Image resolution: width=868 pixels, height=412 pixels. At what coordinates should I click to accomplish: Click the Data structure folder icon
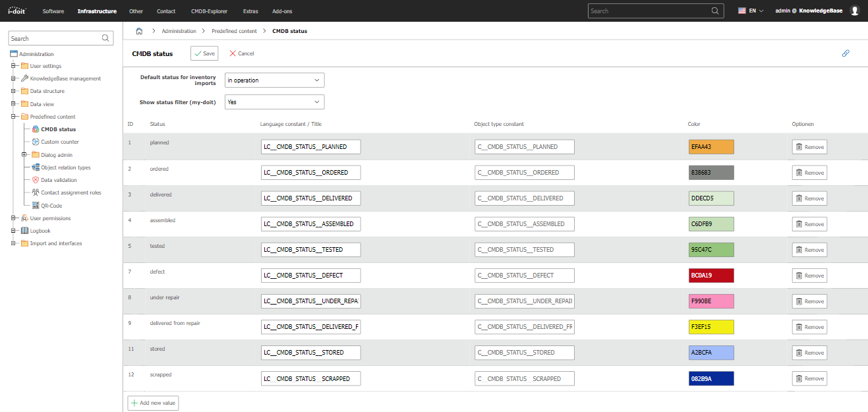point(24,91)
